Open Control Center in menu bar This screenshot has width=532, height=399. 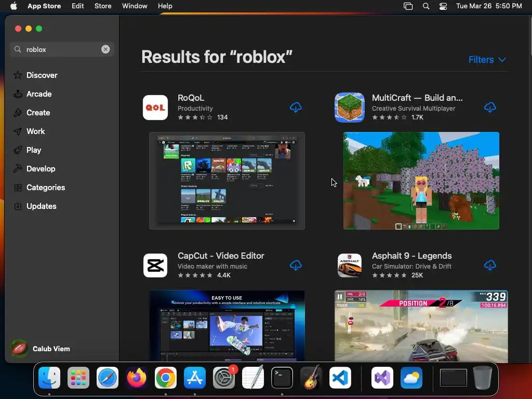click(x=443, y=6)
